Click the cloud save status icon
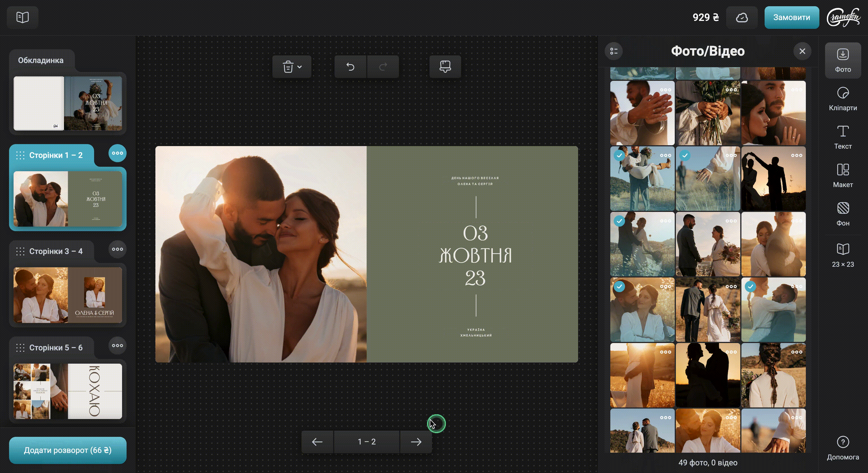 point(742,18)
